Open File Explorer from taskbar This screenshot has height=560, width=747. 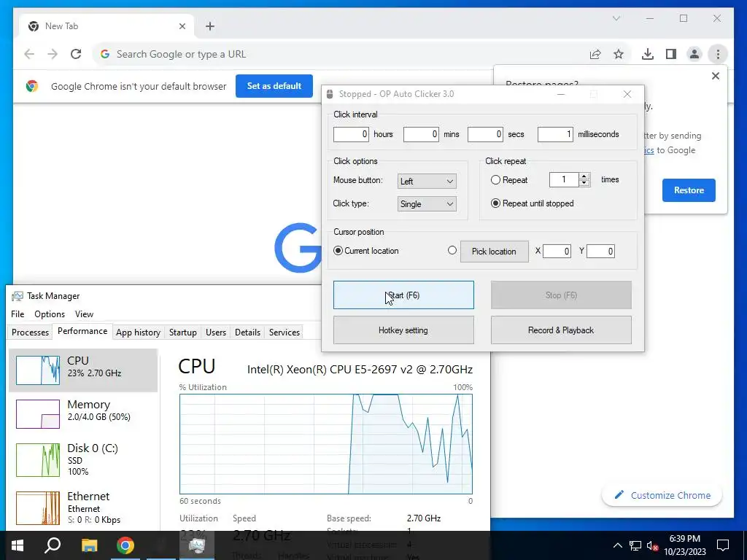pos(89,545)
